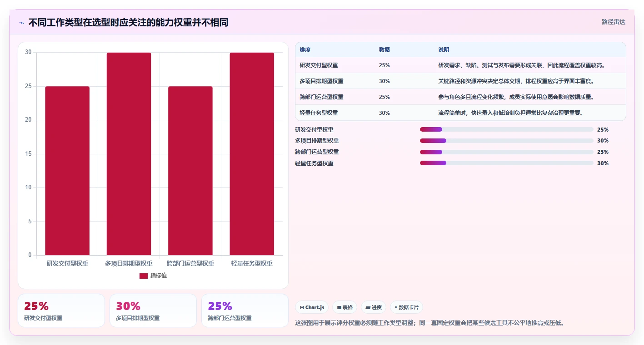The width and height of the screenshot is (644, 345).
Task: Click the 表格 tag chip
Action: tap(345, 307)
